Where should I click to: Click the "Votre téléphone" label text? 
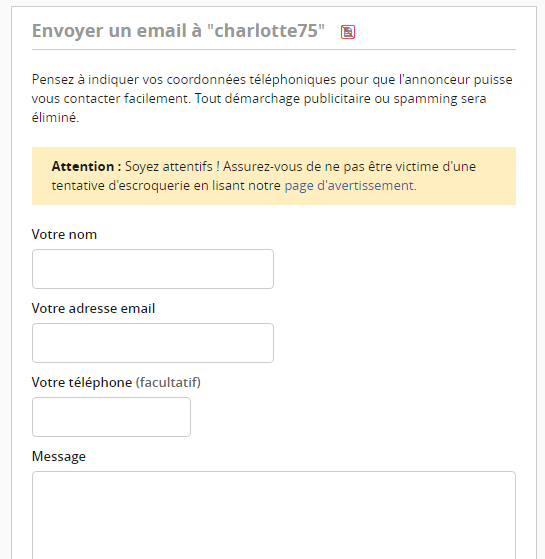point(82,382)
